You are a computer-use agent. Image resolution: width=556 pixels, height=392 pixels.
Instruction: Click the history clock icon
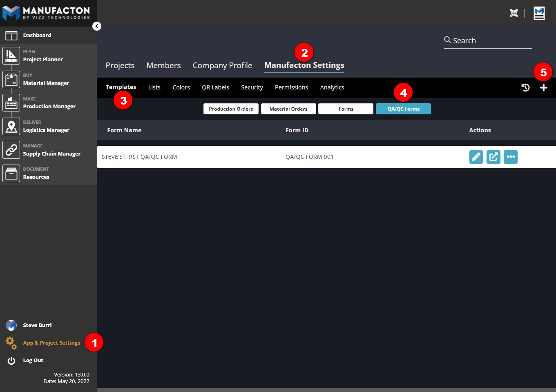(525, 87)
